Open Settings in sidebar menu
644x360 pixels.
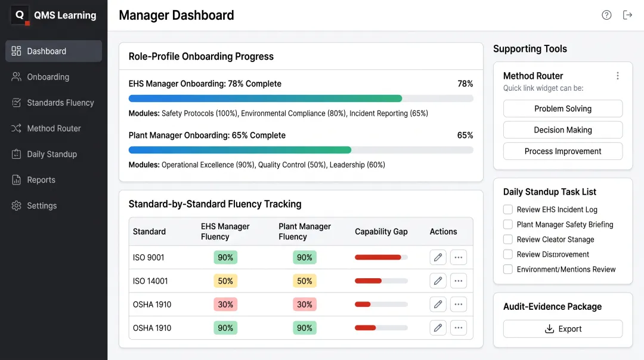54,206
